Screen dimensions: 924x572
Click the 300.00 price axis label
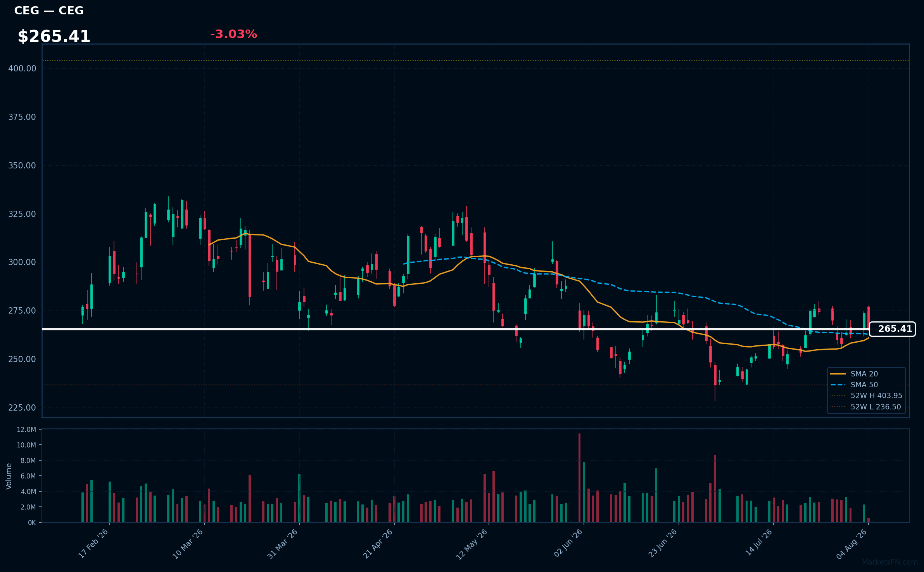coord(22,262)
